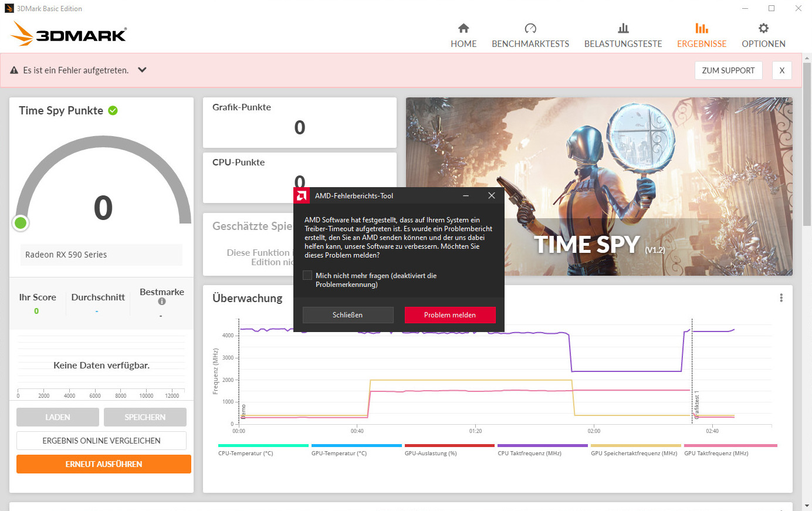Screen dimensions: 812x511
Task: Toggle the GPU-Auslastung legend entry
Action: tap(449, 450)
